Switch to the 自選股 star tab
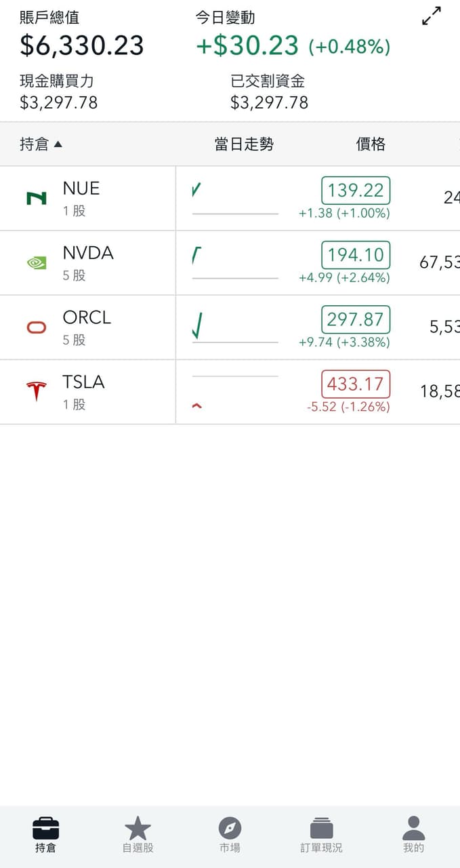Screen dimensions: 460x868 tap(138, 835)
